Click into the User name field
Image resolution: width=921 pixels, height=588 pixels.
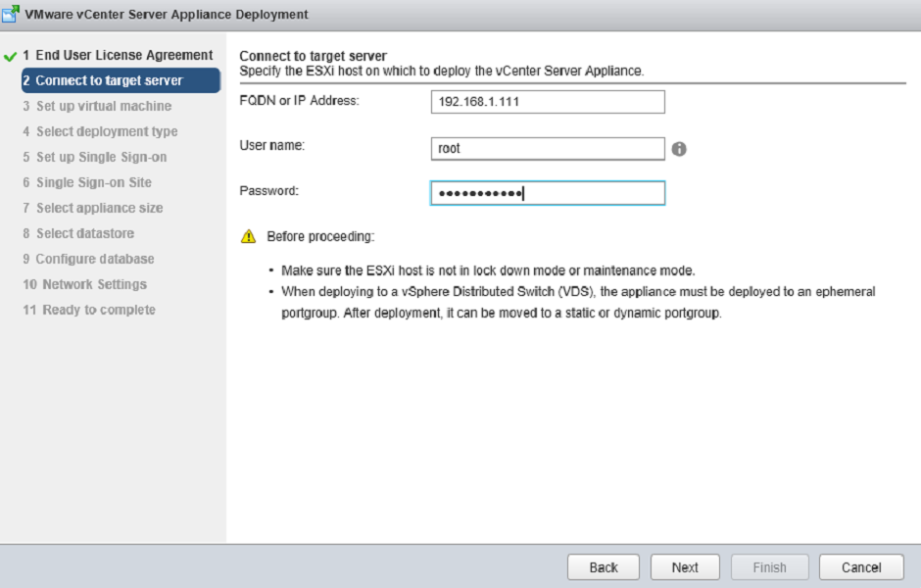(x=548, y=149)
